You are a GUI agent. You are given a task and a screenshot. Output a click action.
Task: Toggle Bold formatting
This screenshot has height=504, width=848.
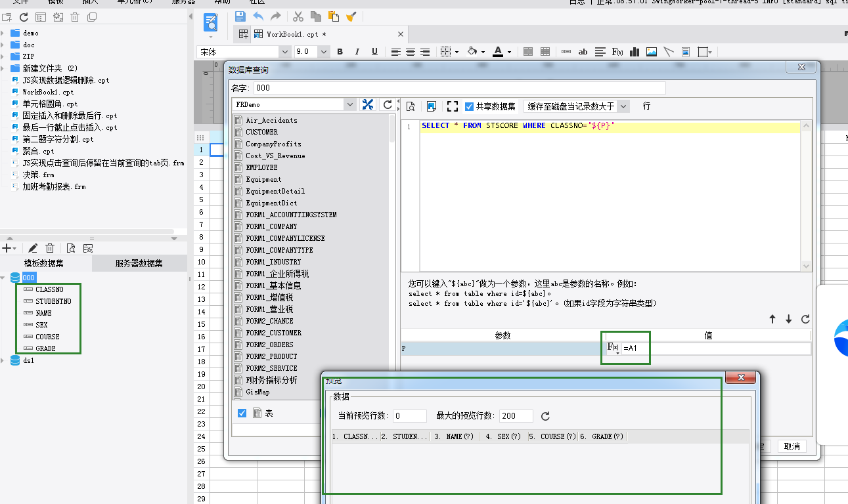point(340,52)
